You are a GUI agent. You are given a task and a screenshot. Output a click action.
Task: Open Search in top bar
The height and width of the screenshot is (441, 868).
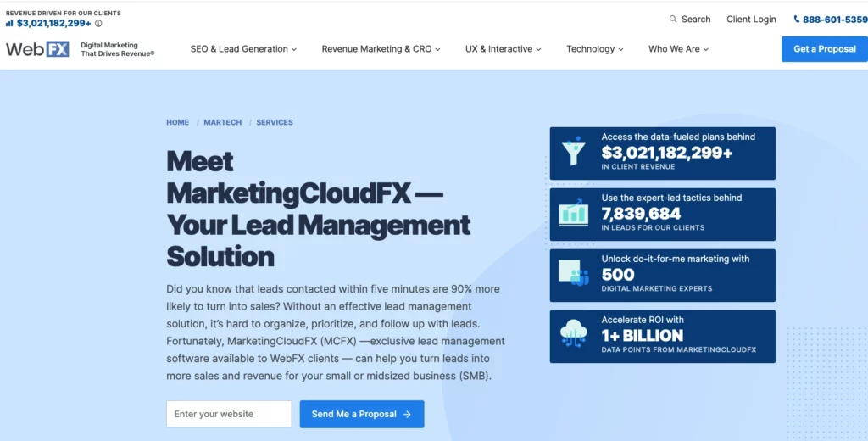click(x=690, y=19)
